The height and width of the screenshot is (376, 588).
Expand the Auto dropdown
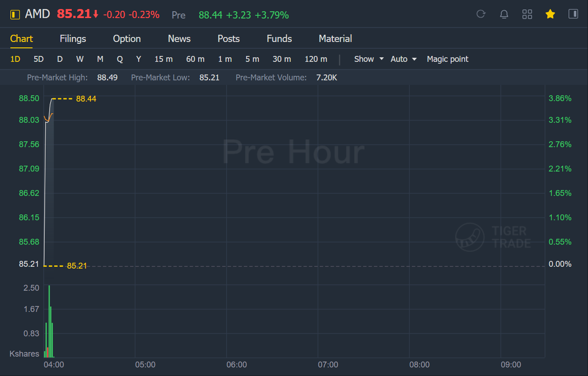404,59
